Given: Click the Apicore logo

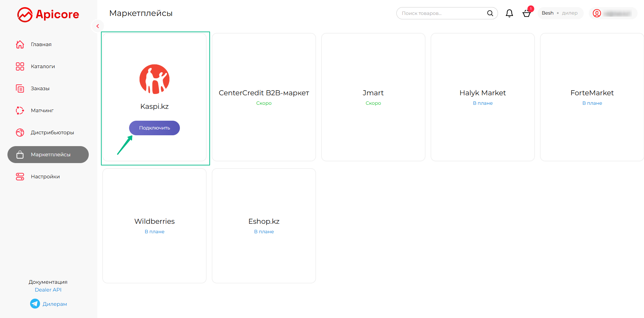Looking at the screenshot, I should coord(48,15).
